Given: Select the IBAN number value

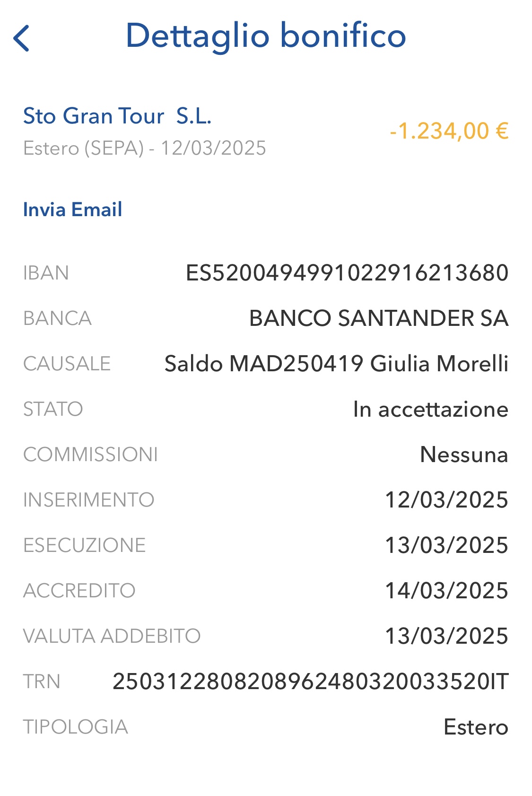Looking at the screenshot, I should (347, 273).
